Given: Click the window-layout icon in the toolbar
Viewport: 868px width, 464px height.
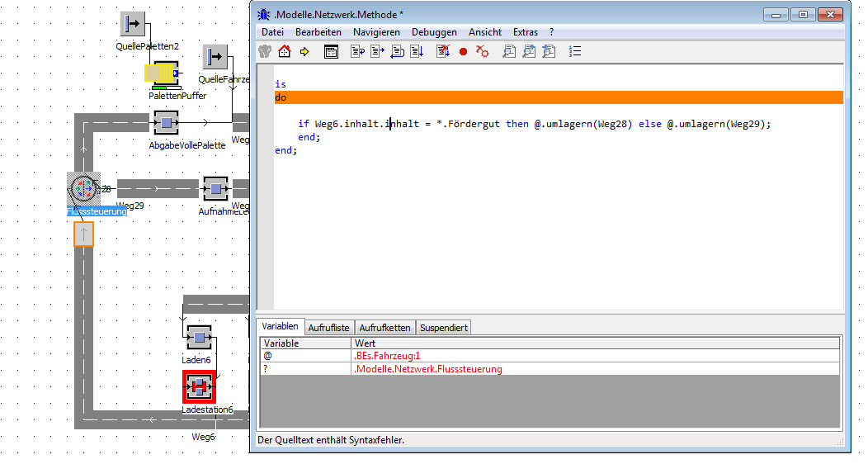Looking at the screenshot, I should point(331,52).
